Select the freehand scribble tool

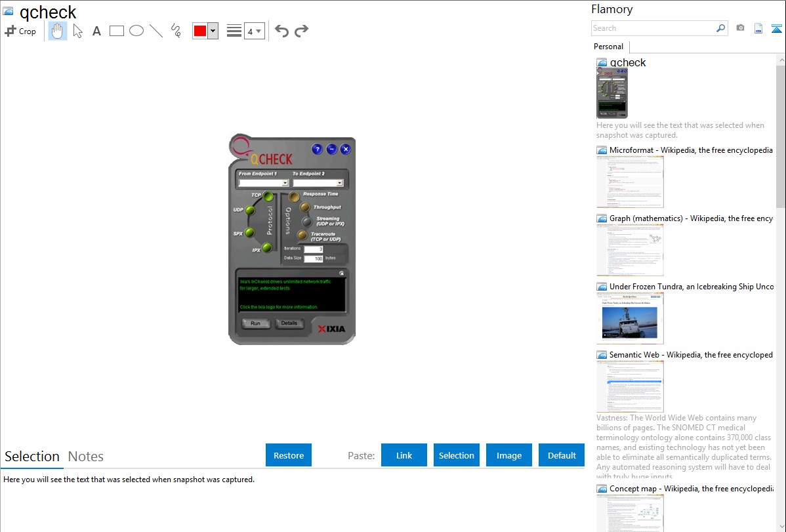[176, 31]
